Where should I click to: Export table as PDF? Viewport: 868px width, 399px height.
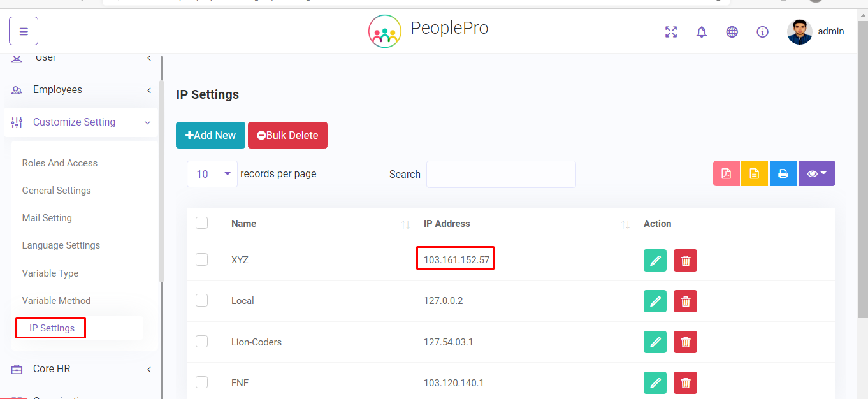726,173
